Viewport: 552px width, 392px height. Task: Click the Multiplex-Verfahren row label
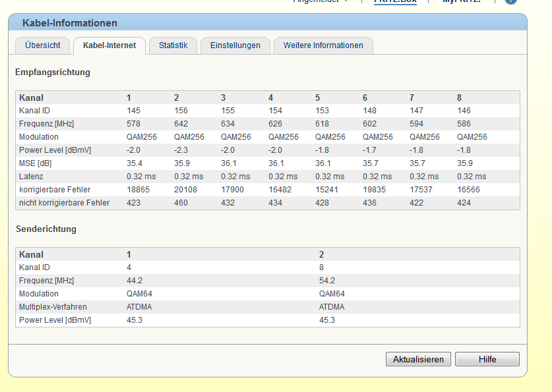[53, 307]
